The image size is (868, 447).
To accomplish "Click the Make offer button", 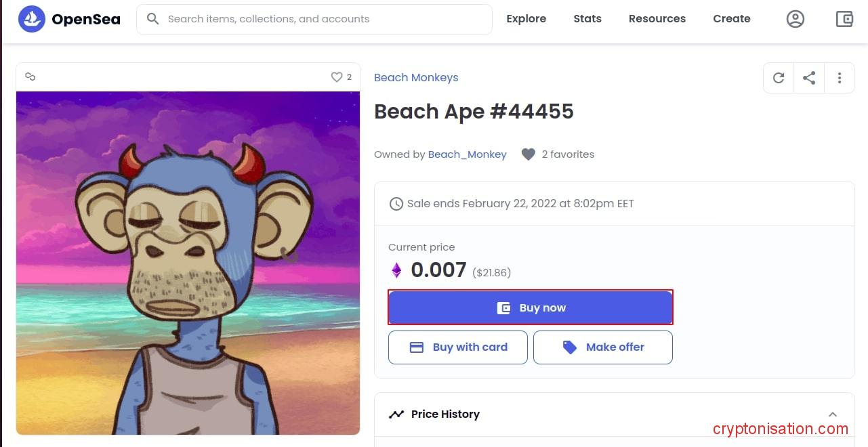I will 603,347.
